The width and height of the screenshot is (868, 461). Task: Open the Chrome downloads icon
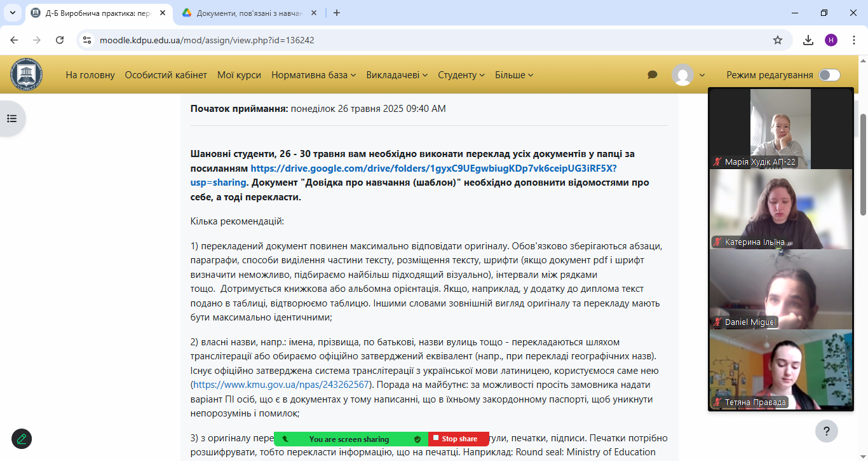coord(808,40)
